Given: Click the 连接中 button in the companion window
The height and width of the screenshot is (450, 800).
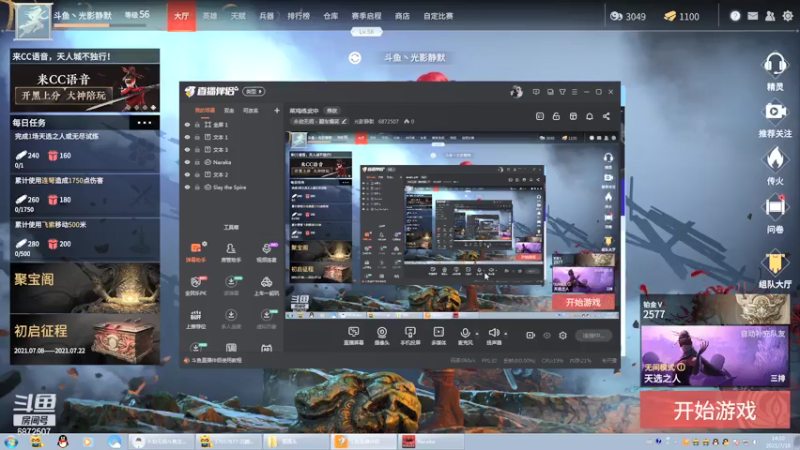Looking at the screenshot, I should (593, 335).
